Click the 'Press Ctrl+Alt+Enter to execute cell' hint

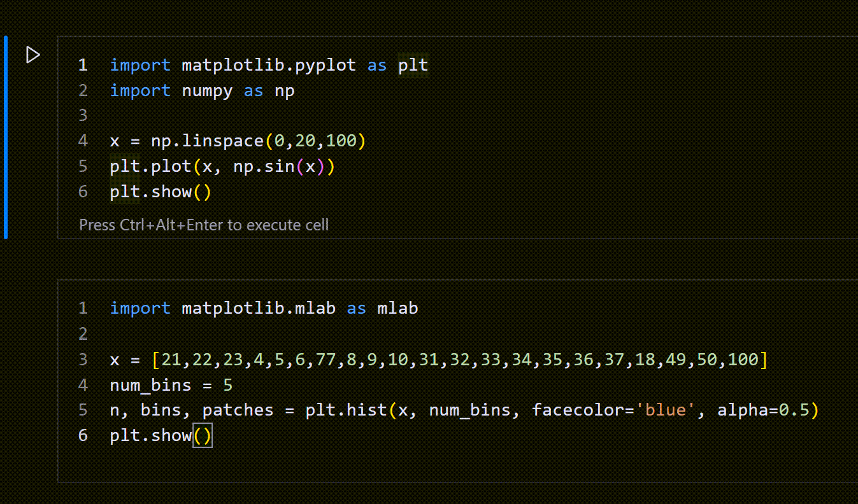(203, 225)
